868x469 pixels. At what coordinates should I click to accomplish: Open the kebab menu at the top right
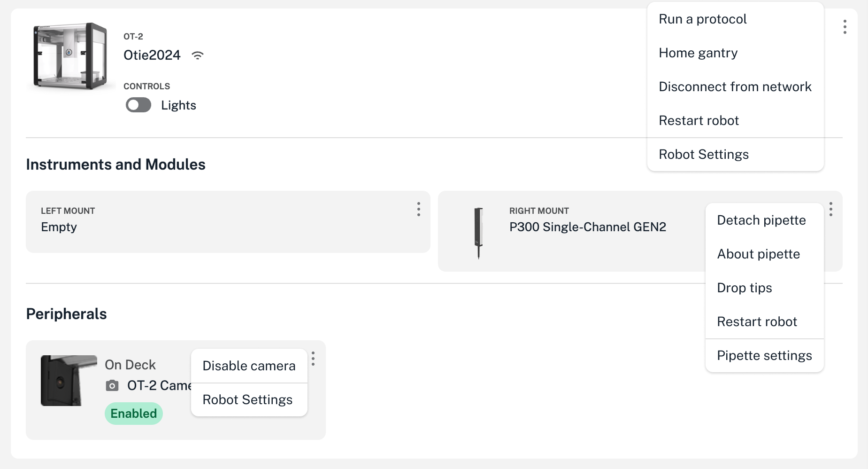pos(845,27)
